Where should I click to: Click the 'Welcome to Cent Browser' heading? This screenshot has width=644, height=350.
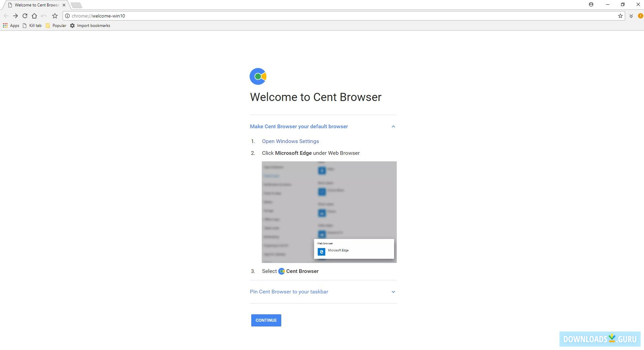click(316, 97)
